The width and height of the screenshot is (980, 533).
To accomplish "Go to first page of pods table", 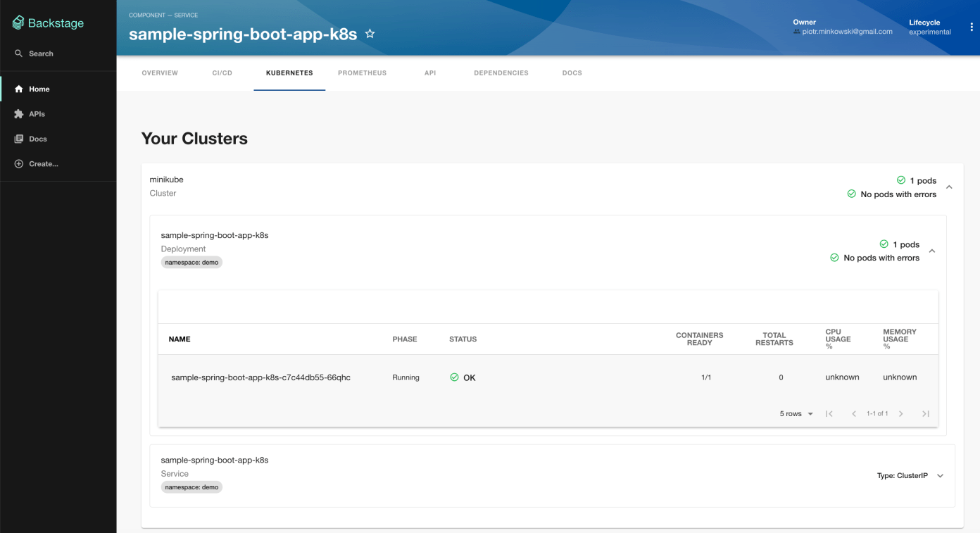I will pyautogui.click(x=829, y=414).
